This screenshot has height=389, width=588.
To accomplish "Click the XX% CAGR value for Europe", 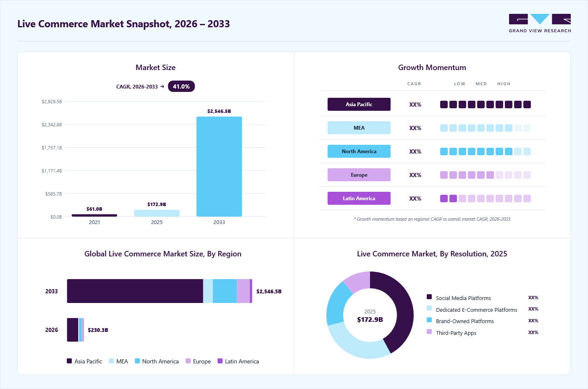I will point(415,175).
